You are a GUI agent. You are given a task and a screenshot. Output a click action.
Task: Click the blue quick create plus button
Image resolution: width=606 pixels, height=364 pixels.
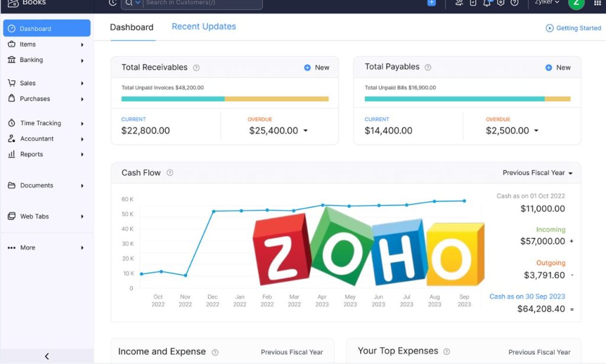pyautogui.click(x=431, y=3)
